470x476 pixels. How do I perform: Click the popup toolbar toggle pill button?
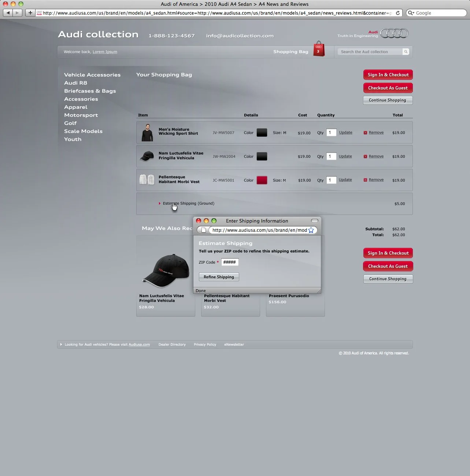pyautogui.click(x=314, y=221)
